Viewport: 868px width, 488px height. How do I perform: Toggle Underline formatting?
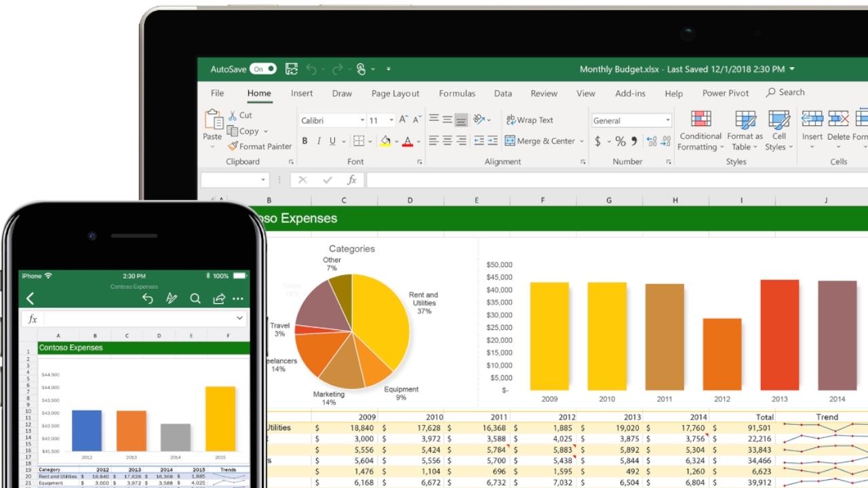(332, 141)
